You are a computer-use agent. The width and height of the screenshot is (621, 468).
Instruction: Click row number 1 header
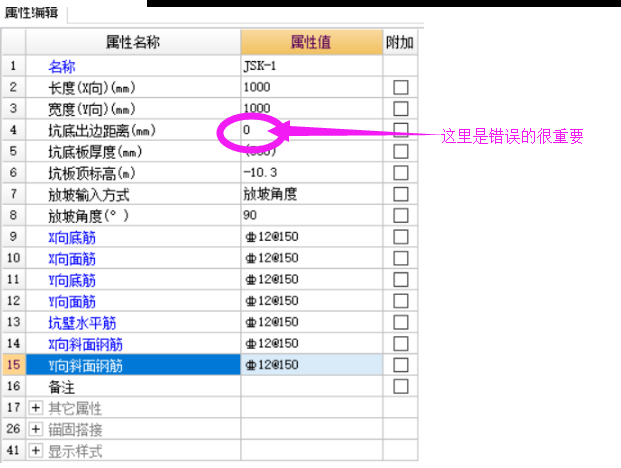(14, 66)
